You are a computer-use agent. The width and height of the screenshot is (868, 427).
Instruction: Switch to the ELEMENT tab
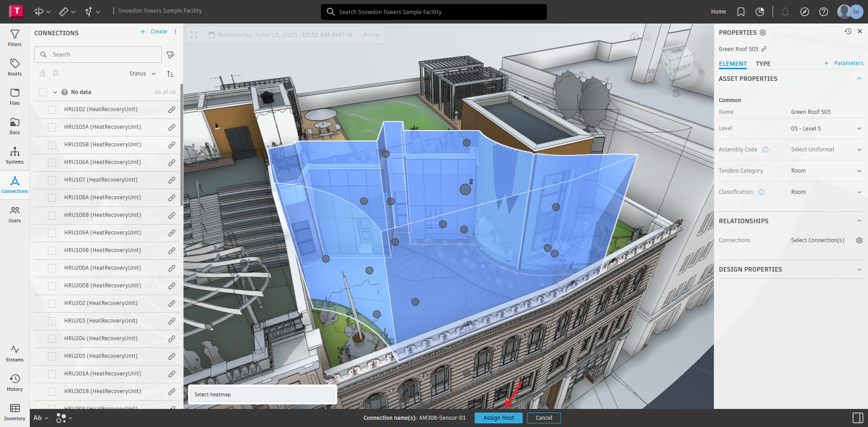733,64
